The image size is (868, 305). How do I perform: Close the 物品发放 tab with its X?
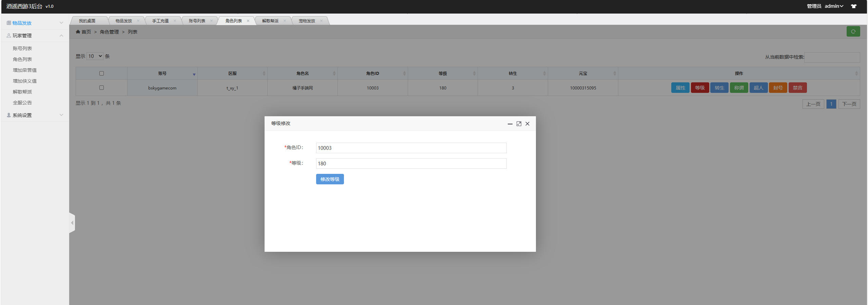tap(138, 21)
